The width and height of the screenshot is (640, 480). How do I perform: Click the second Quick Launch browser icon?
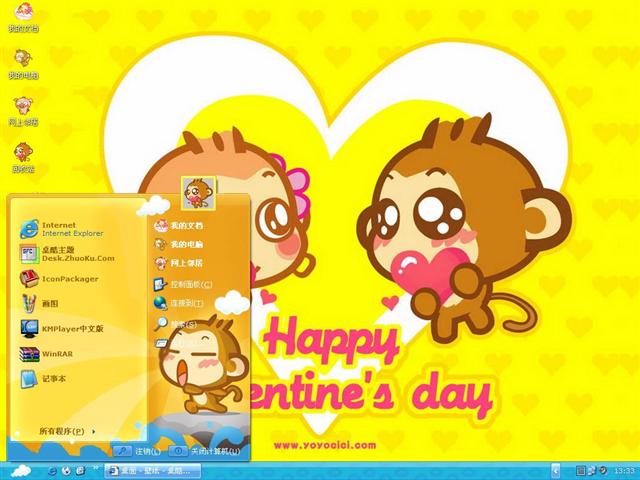point(66,471)
